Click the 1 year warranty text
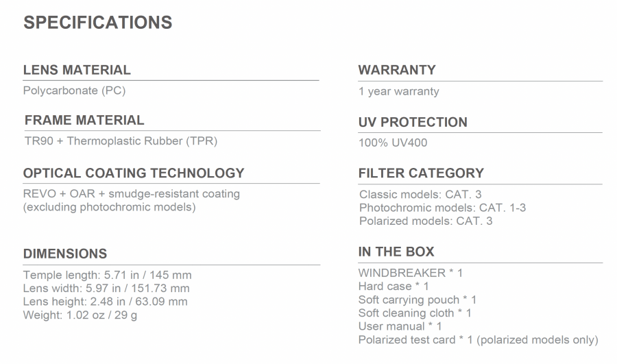Viewport: 617px width, 364px height. point(399,91)
